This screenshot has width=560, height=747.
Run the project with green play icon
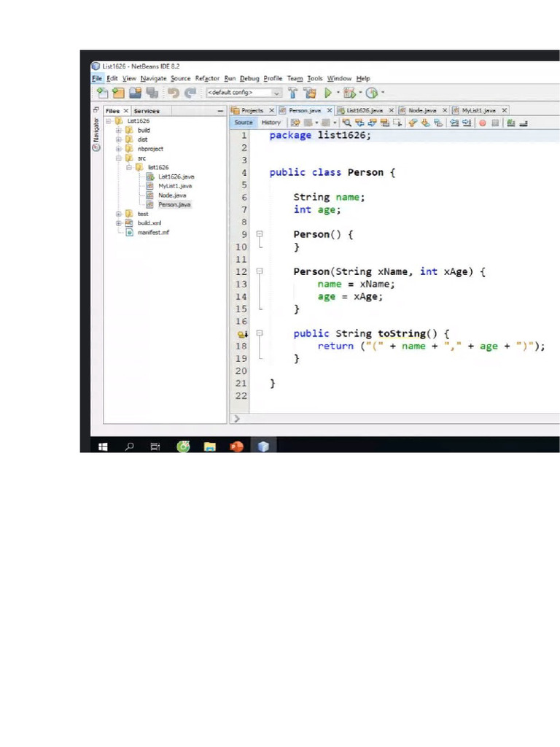click(328, 93)
